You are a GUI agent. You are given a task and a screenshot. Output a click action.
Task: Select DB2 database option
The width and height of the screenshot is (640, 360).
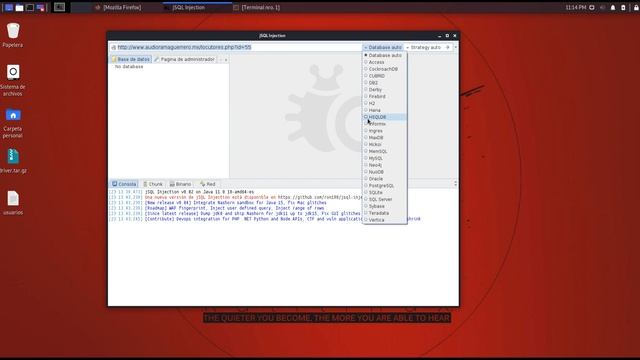pos(384,83)
